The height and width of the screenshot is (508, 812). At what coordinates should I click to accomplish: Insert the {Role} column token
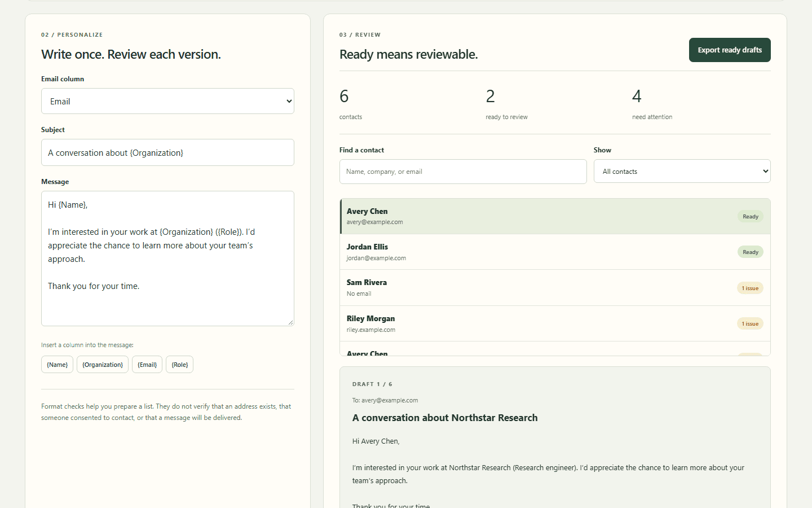179,365
